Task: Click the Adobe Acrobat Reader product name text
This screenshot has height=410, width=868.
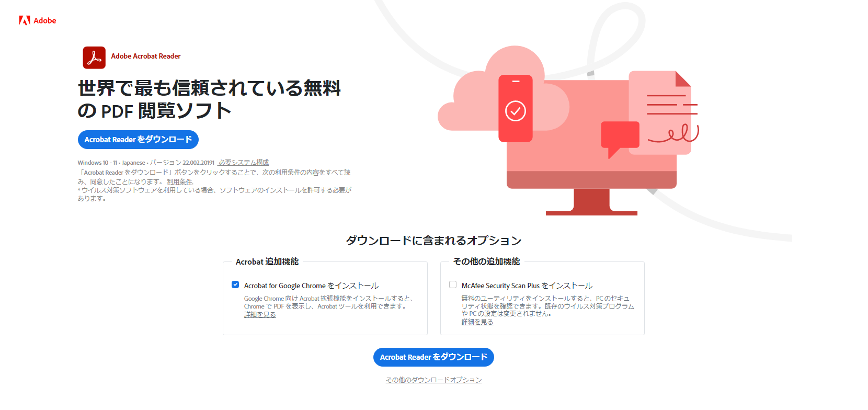Action: [x=146, y=56]
